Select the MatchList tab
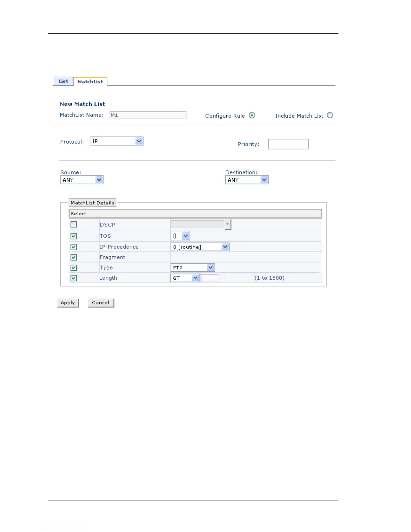 point(90,82)
